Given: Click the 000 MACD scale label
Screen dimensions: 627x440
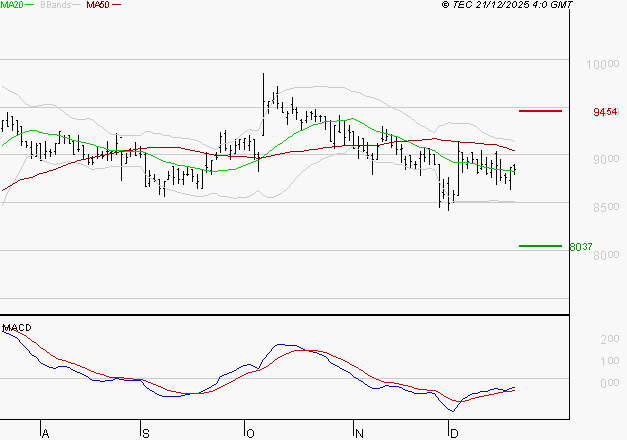Looking at the screenshot, I should [x=610, y=383].
